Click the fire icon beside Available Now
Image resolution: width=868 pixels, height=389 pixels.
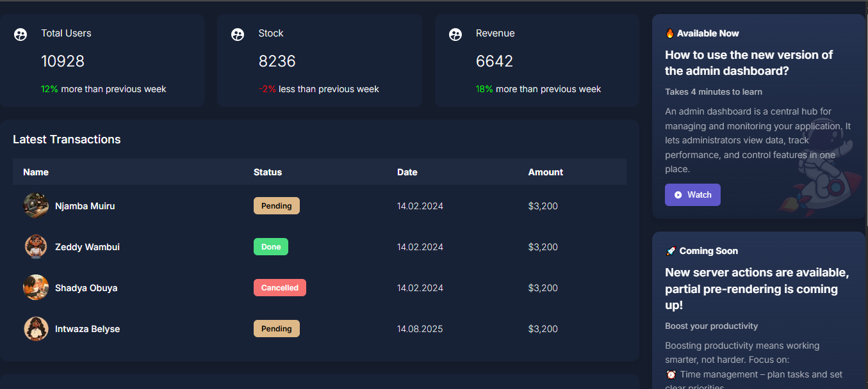coord(670,33)
